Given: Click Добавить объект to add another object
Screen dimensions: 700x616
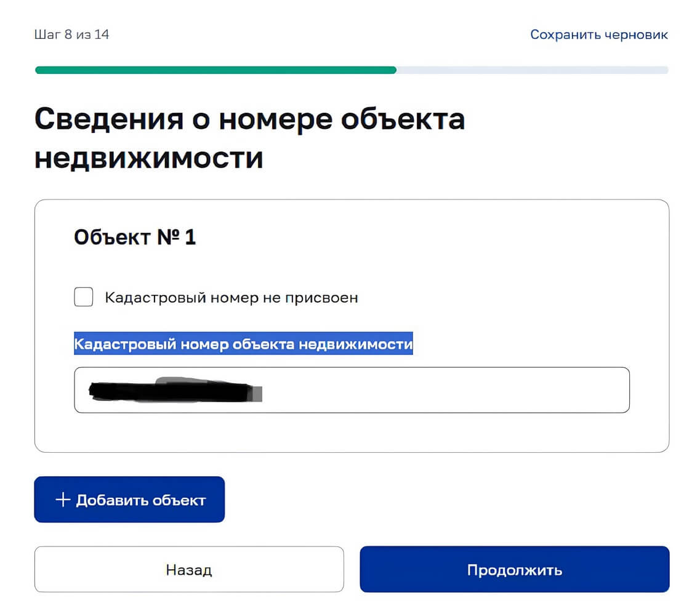Looking at the screenshot, I should click(x=129, y=500).
